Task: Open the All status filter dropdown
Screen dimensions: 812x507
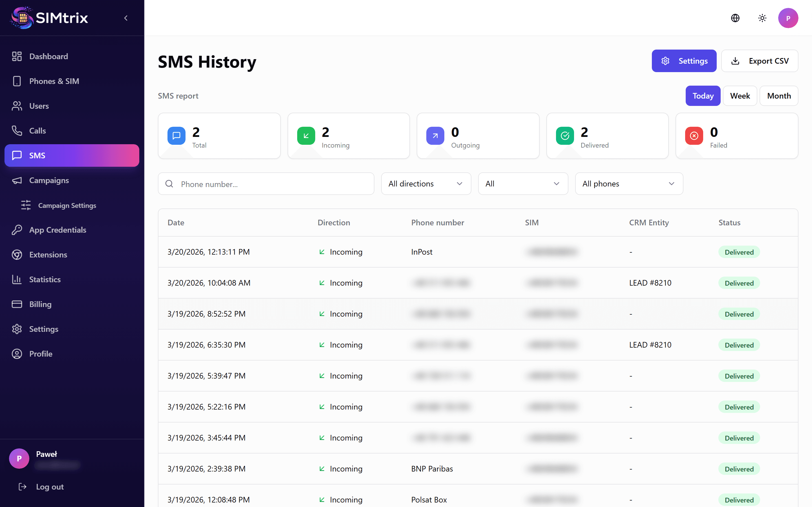Action: pyautogui.click(x=522, y=184)
